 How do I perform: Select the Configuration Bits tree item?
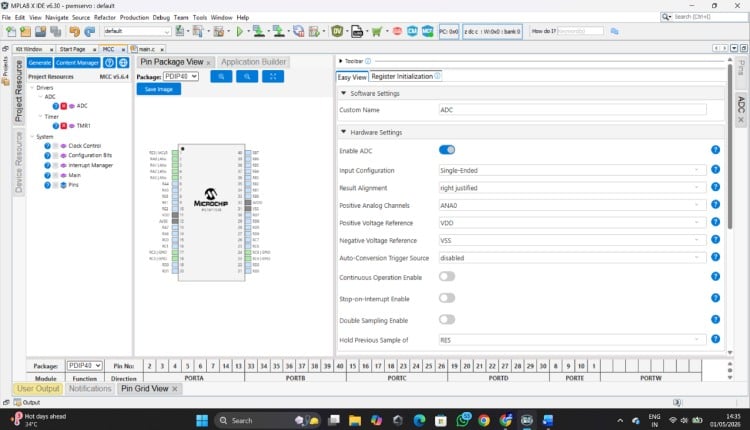point(90,155)
